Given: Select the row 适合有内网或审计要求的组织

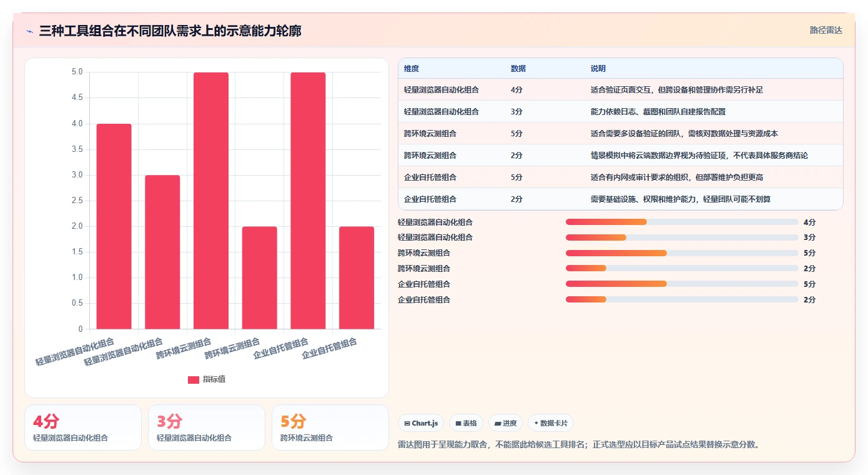Looking at the screenshot, I should click(620, 177).
